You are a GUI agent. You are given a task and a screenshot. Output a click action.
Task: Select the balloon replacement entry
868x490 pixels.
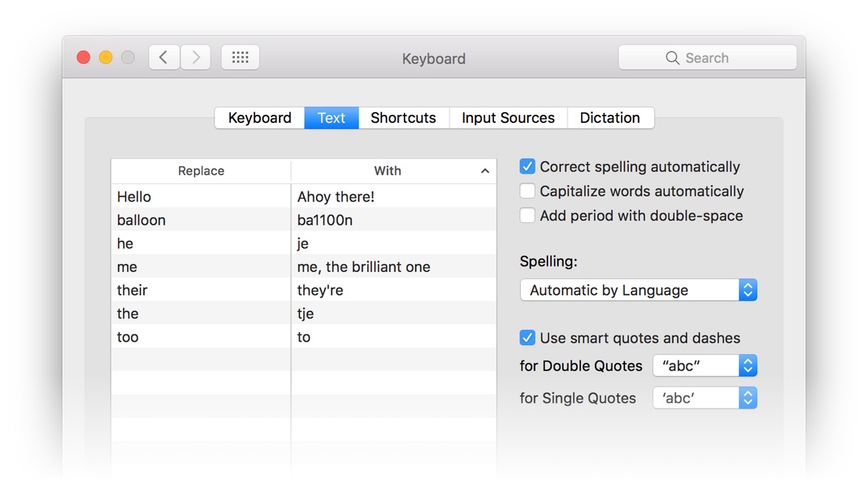304,220
